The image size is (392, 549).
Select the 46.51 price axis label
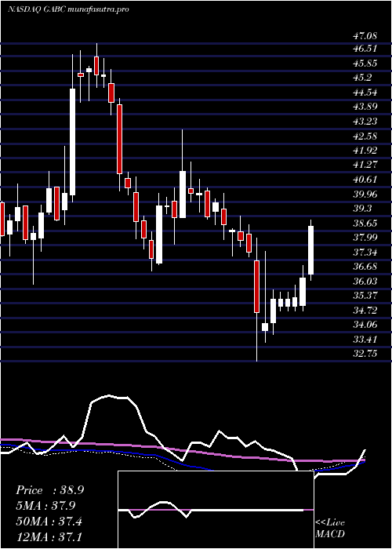(x=365, y=49)
